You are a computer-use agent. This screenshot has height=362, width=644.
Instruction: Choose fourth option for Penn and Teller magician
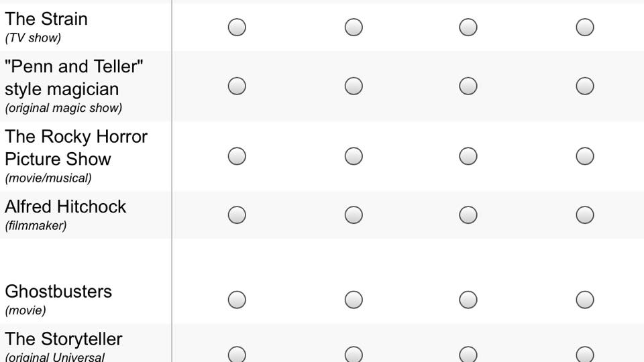click(585, 86)
